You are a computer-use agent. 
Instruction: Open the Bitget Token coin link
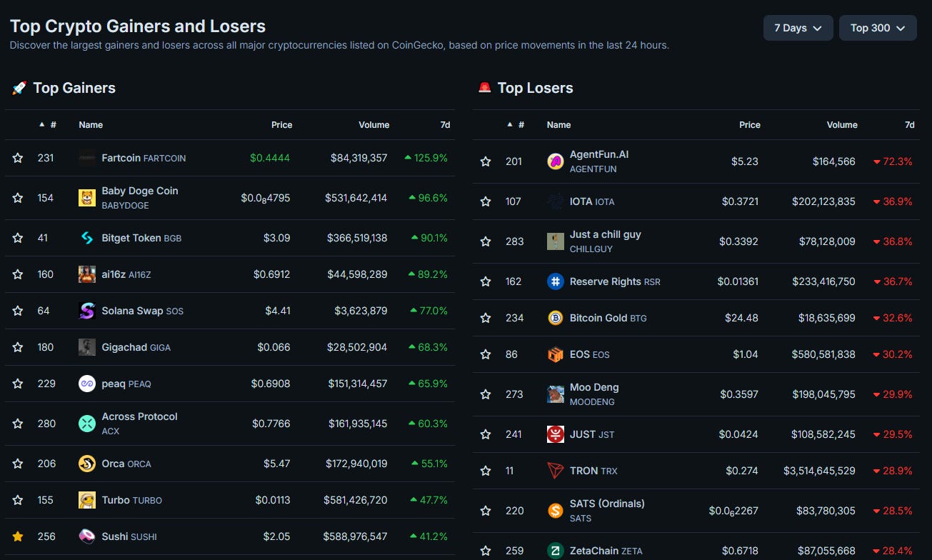tap(141, 238)
